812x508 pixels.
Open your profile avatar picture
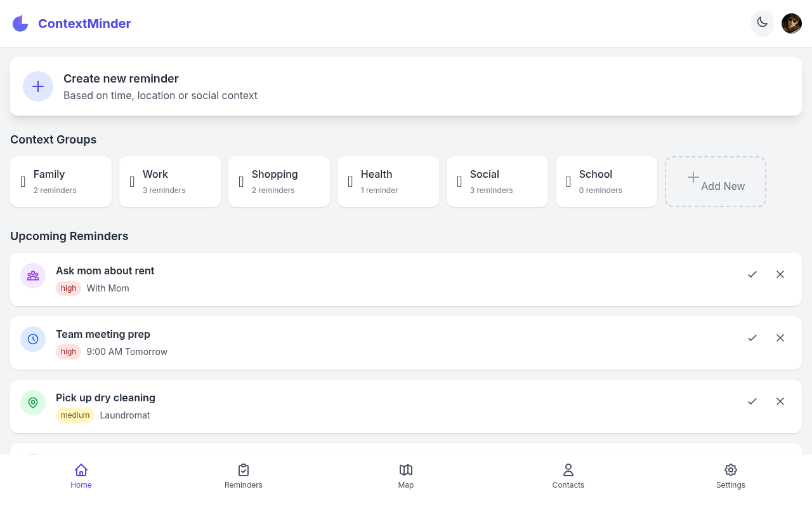(792, 23)
